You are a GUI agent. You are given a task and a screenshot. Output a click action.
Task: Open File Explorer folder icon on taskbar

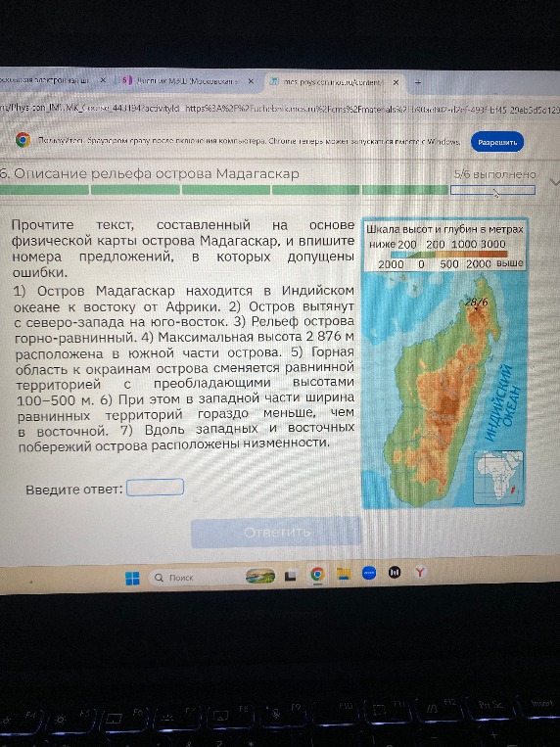pos(344,574)
